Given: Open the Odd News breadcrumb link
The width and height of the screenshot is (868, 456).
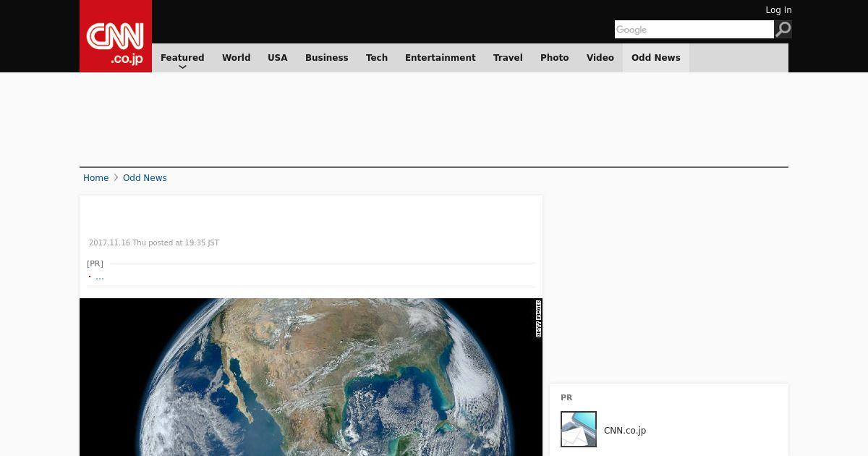Looking at the screenshot, I should [145, 178].
